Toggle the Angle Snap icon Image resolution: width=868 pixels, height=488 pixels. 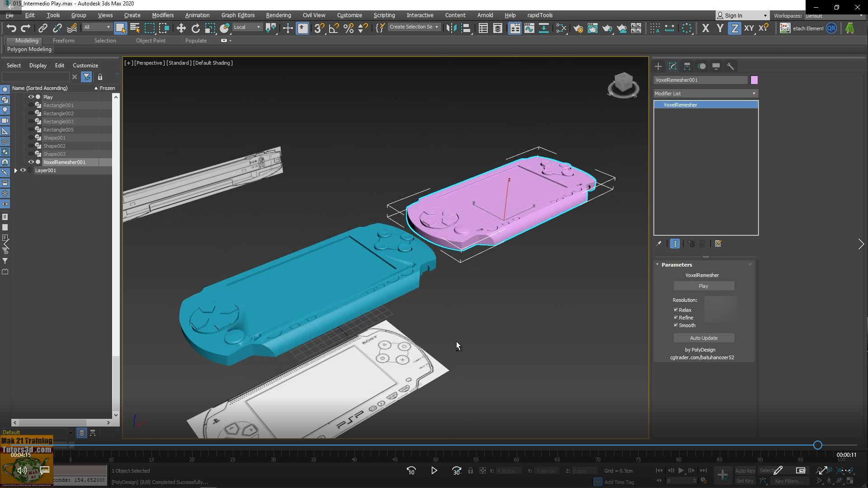(x=334, y=28)
